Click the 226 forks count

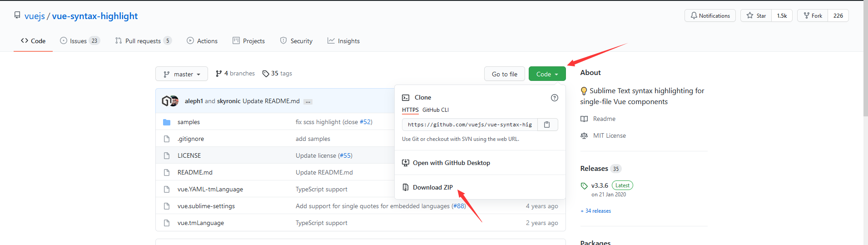838,15
